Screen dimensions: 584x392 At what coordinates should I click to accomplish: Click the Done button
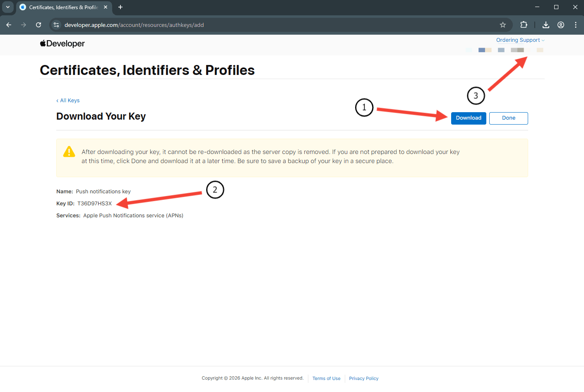pos(509,118)
